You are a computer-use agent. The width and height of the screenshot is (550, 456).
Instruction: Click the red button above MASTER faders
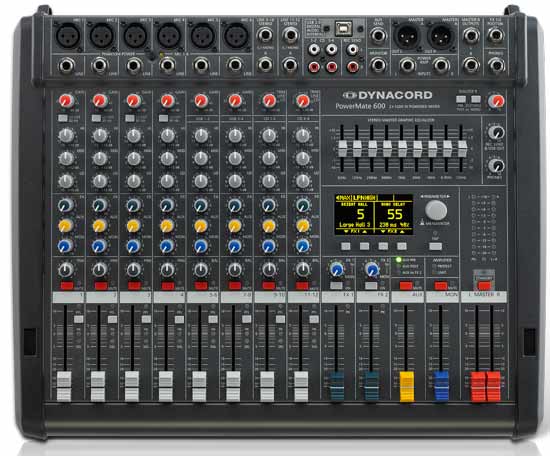tap(484, 285)
